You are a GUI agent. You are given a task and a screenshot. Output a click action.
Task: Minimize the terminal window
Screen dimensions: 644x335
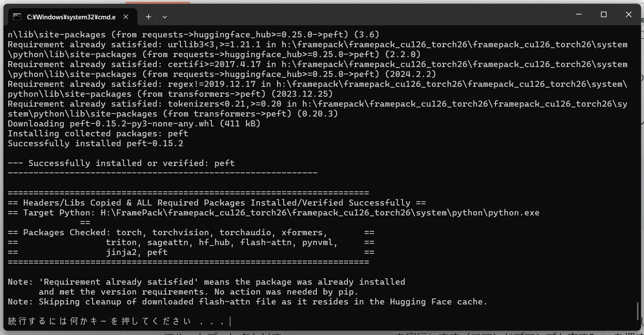tap(579, 15)
